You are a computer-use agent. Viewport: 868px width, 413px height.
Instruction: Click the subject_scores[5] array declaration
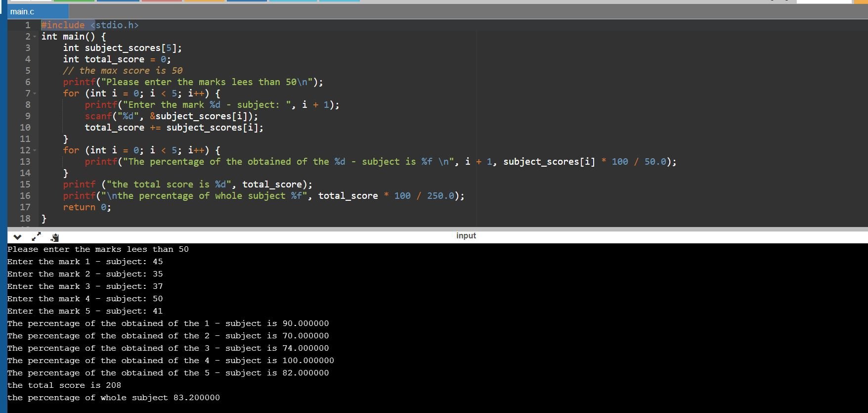(122, 48)
